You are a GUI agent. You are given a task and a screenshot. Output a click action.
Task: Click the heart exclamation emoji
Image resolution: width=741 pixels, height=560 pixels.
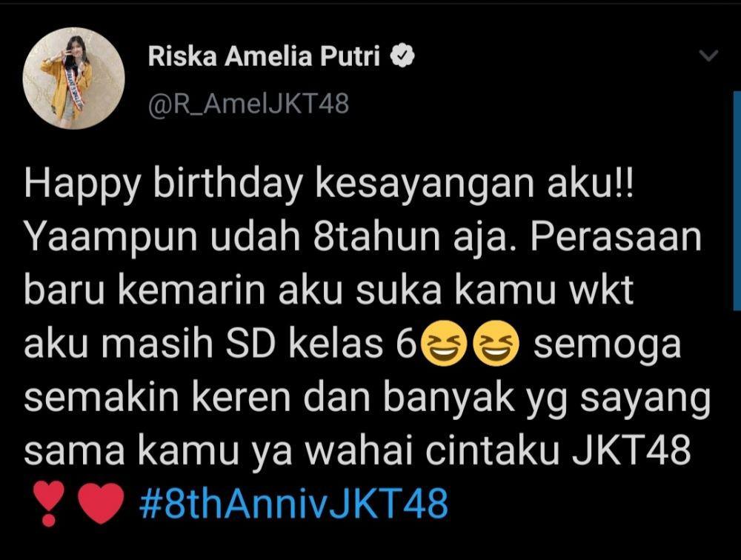pyautogui.click(x=48, y=503)
